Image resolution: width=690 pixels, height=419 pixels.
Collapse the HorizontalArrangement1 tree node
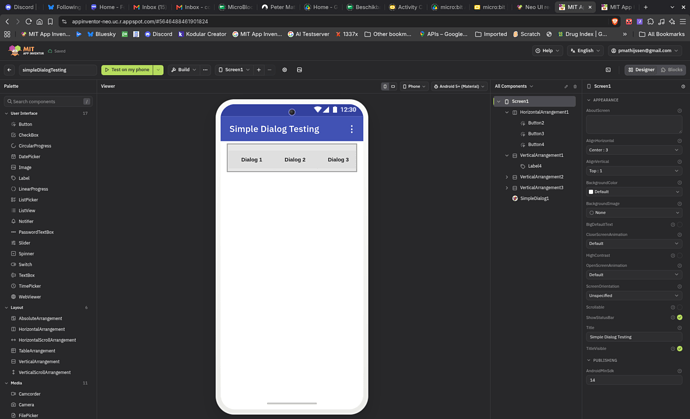pyautogui.click(x=506, y=112)
